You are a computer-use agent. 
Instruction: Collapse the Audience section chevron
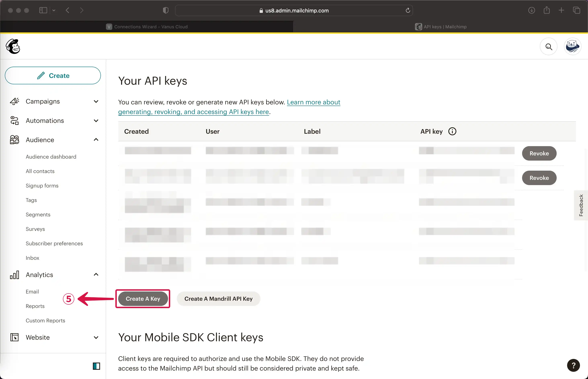[96, 140]
